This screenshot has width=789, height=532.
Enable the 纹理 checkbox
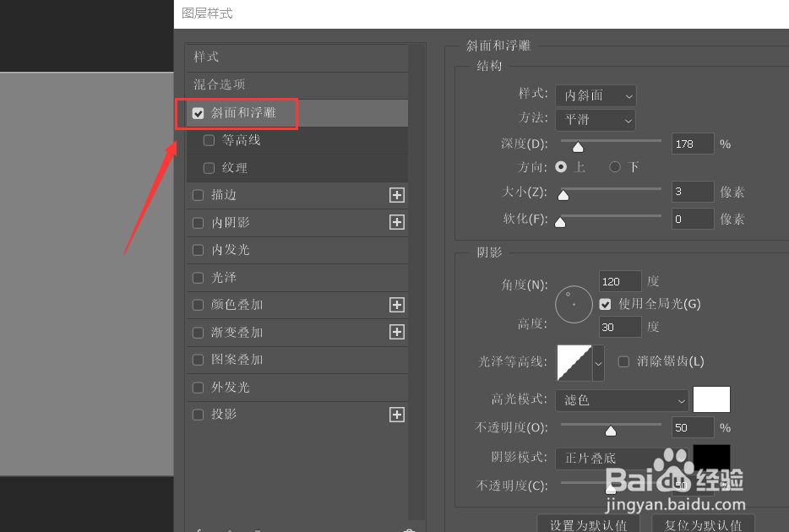click(x=209, y=168)
